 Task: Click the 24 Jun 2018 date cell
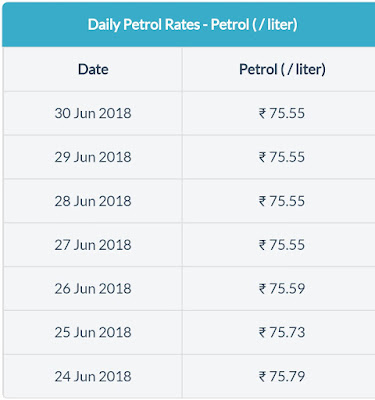pos(93,376)
